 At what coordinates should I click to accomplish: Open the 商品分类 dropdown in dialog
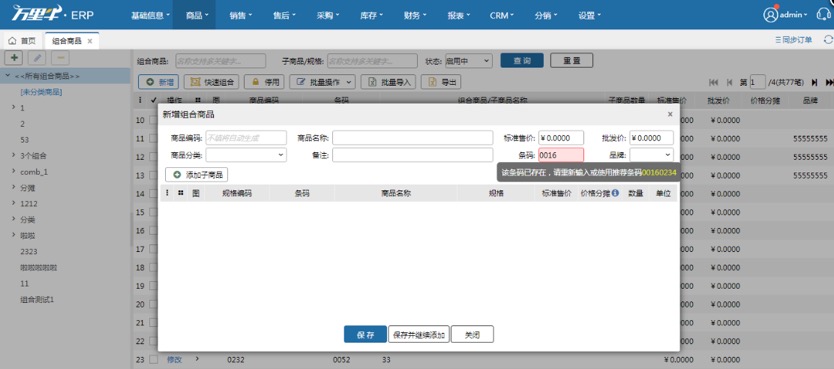(246, 155)
